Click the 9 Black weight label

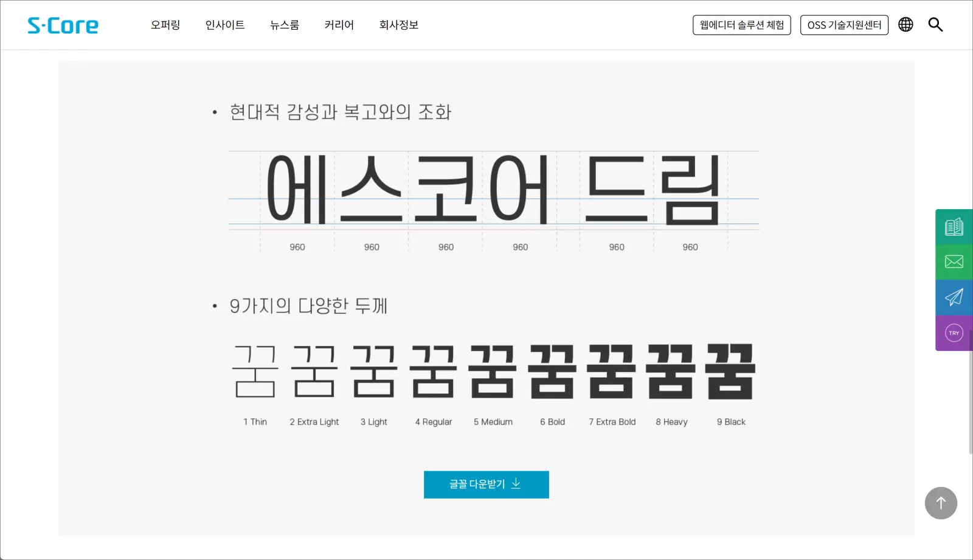[731, 422]
